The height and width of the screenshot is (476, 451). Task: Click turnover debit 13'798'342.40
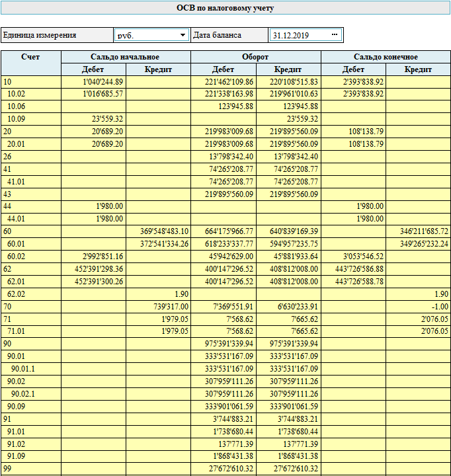231,157
